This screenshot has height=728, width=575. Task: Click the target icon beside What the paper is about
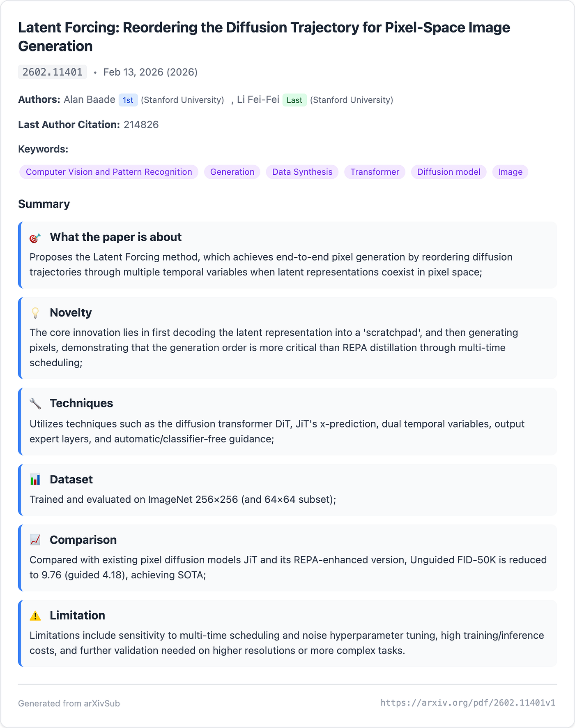pos(35,238)
